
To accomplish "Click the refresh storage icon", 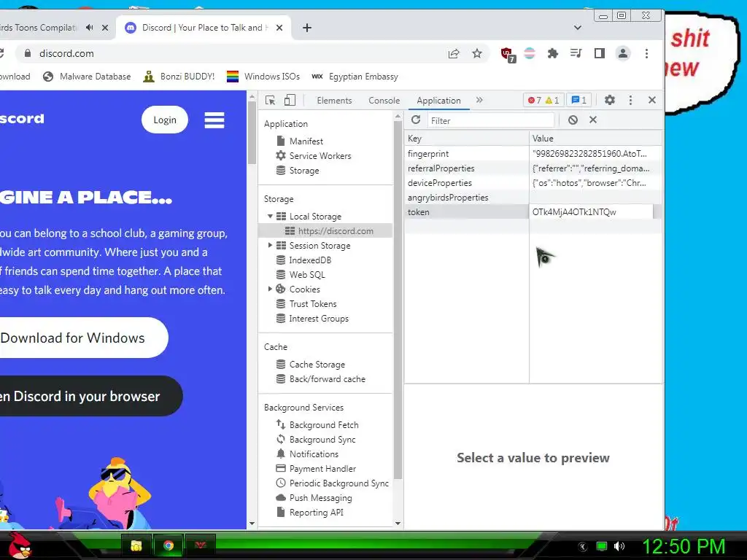I will [415, 120].
